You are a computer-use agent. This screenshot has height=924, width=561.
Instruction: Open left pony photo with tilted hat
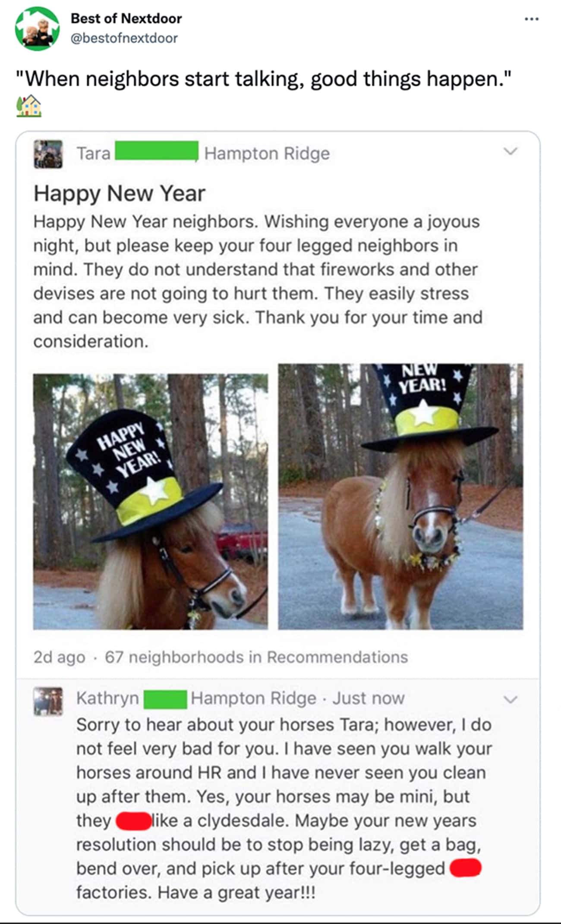point(151,502)
